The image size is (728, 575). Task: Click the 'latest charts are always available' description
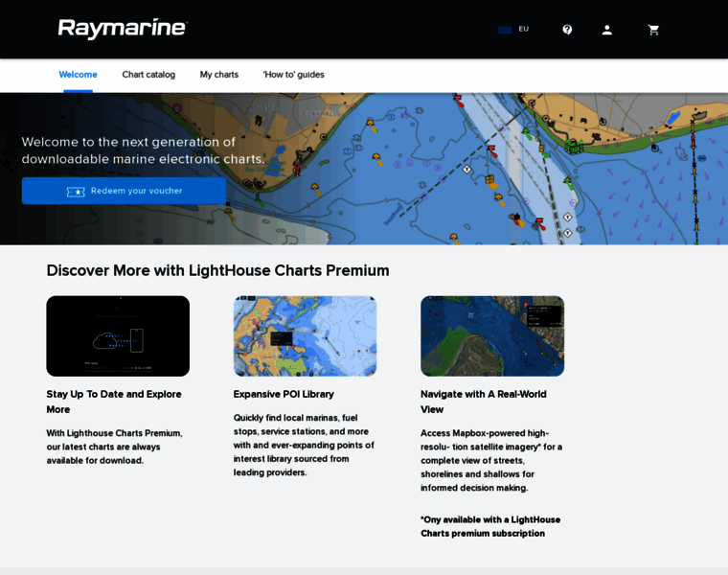tap(114, 447)
